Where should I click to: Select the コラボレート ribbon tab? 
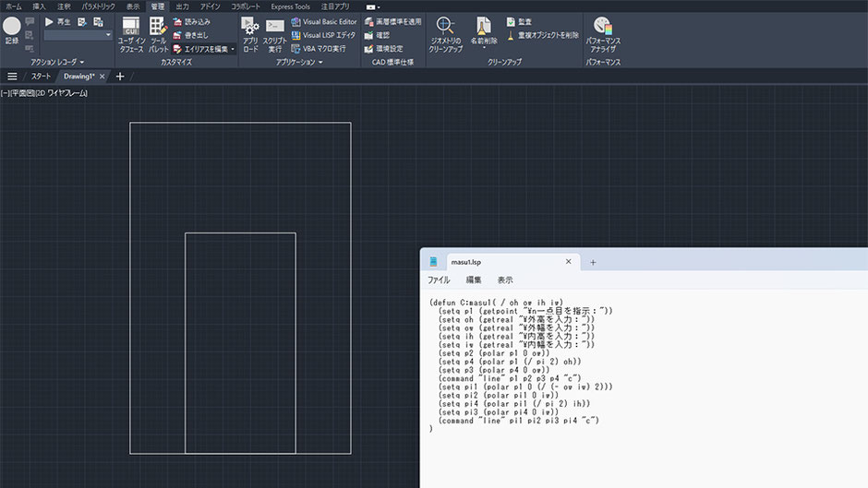(246, 6)
